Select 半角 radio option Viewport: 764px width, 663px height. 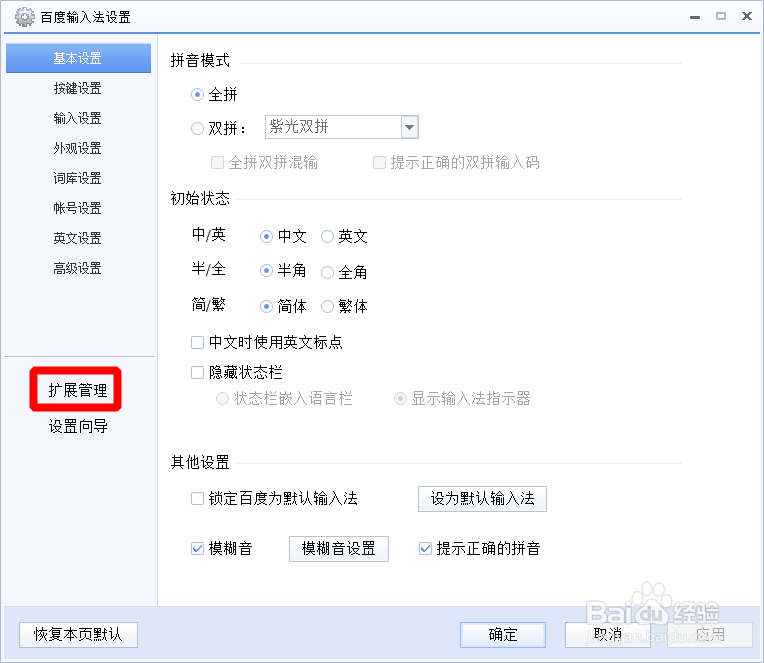coord(266,270)
